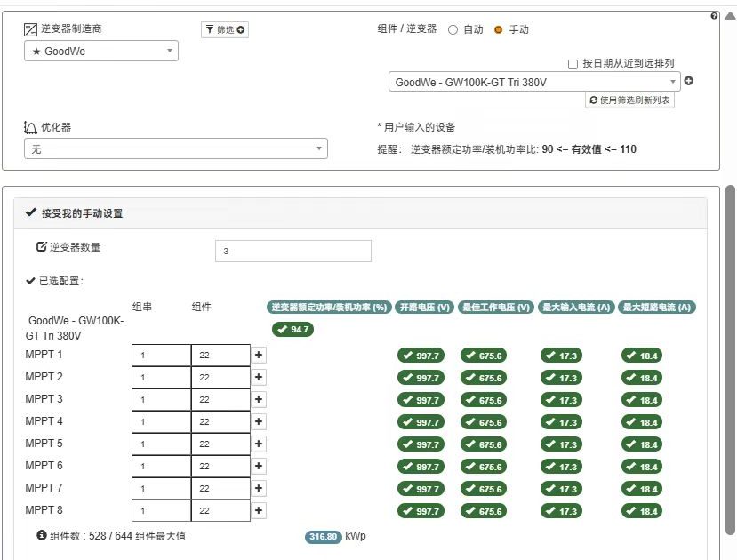Image resolution: width=737 pixels, height=560 pixels.
Task: Click the 逆变器数量 input field
Action: point(293,251)
